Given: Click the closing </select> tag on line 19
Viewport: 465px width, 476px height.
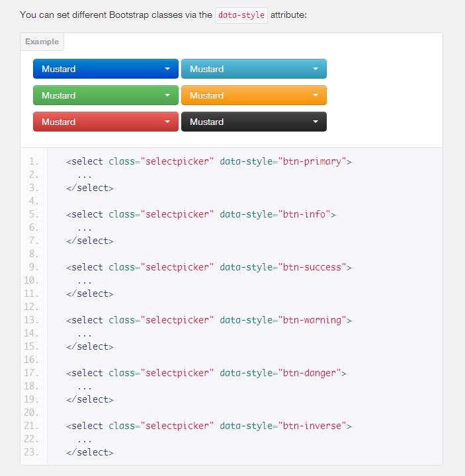Looking at the screenshot, I should (90, 399).
